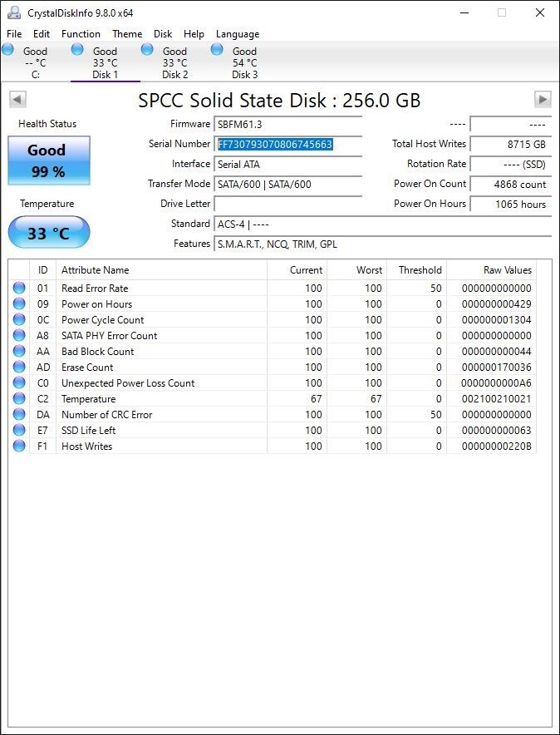Click the Good 99 % health status button
This screenshot has width=560, height=735.
coord(49,160)
